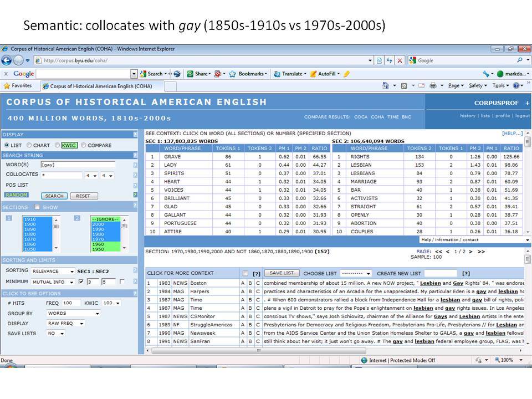
Task: Click the help icon on SORTING AND LIMITS row
Action: tap(135, 270)
